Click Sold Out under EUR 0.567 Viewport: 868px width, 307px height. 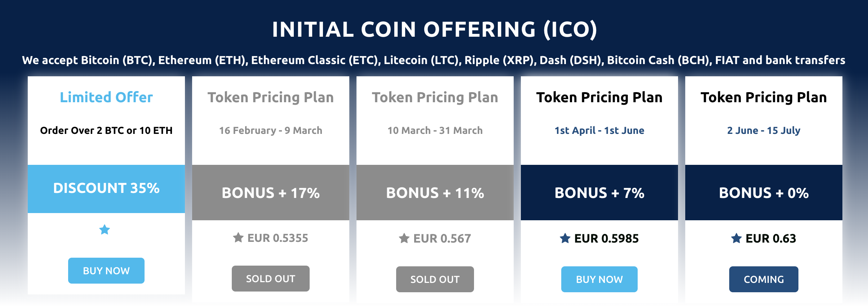pos(435,279)
